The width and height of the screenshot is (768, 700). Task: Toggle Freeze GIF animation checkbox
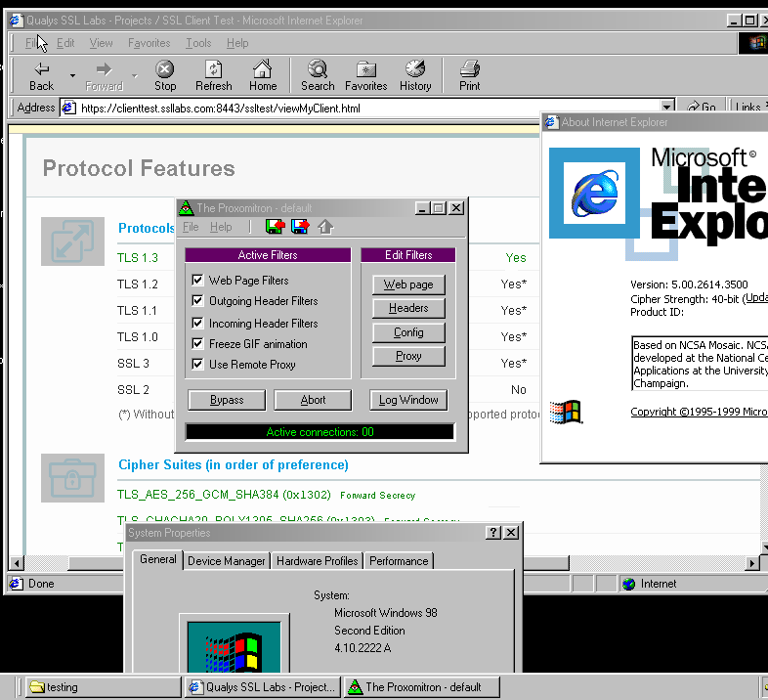tap(197, 343)
